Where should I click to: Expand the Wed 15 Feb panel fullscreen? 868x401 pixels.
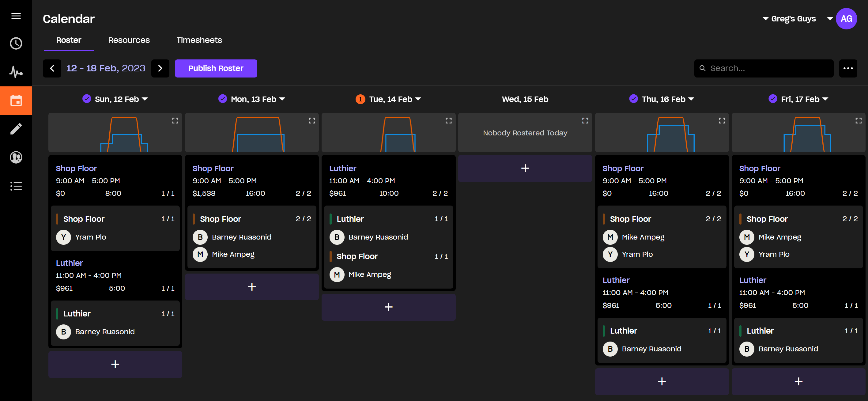585,121
